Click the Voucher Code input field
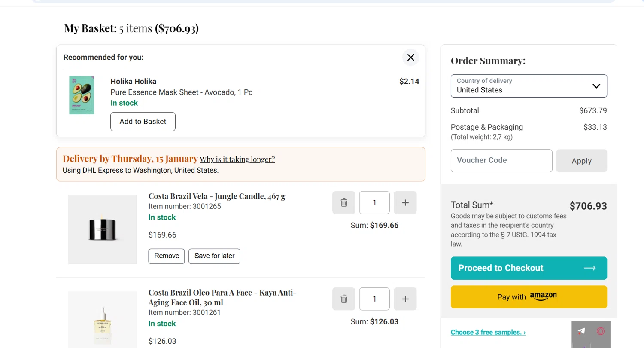644x348 pixels. pyautogui.click(x=501, y=161)
